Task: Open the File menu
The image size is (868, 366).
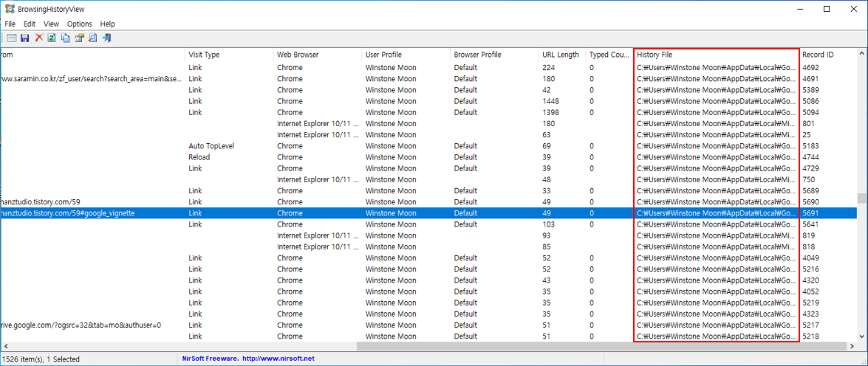Action: [x=10, y=24]
